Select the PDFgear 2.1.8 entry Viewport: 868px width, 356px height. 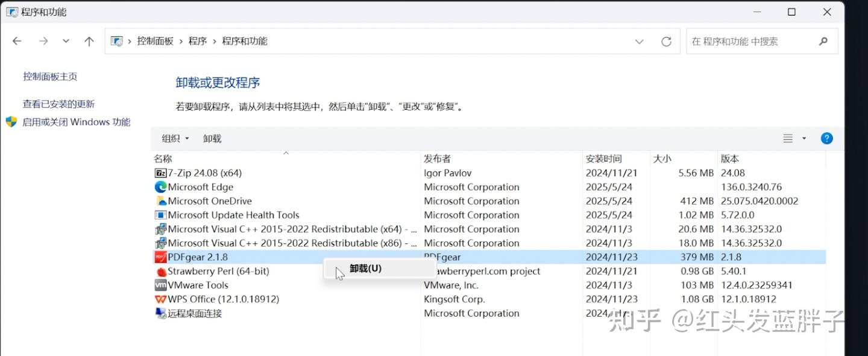click(x=488, y=257)
